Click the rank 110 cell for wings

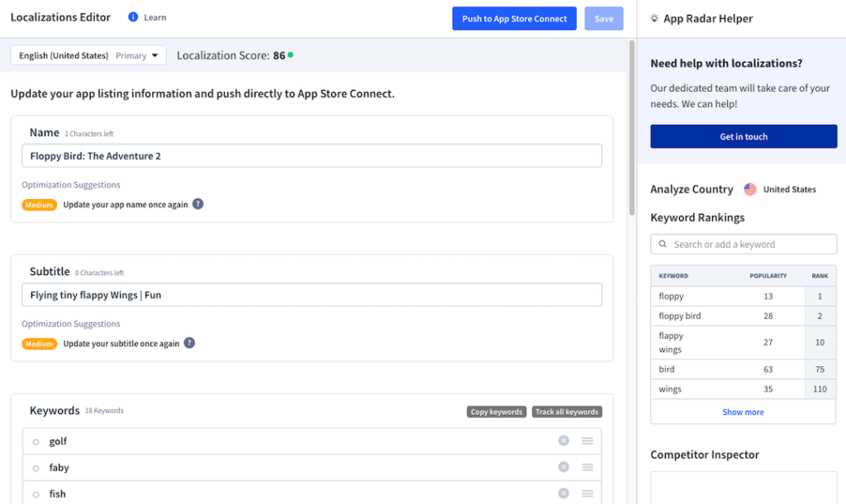(820, 389)
